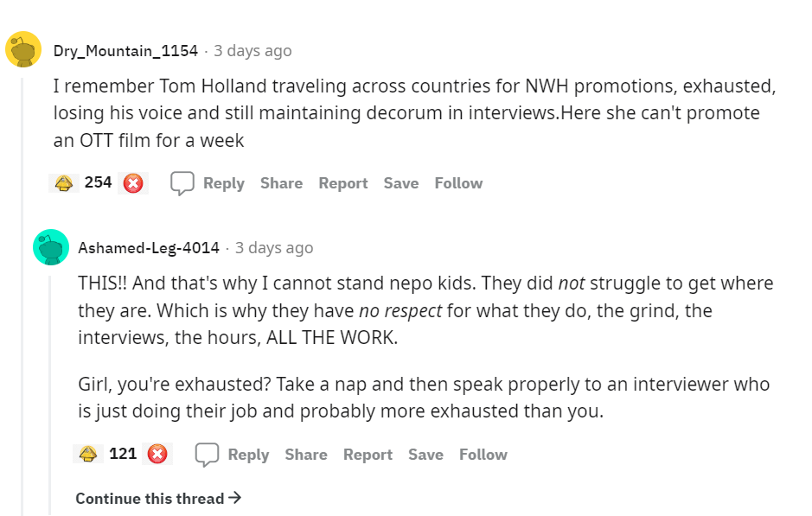Report Ashamed-Leg-4014's reply

point(368,455)
